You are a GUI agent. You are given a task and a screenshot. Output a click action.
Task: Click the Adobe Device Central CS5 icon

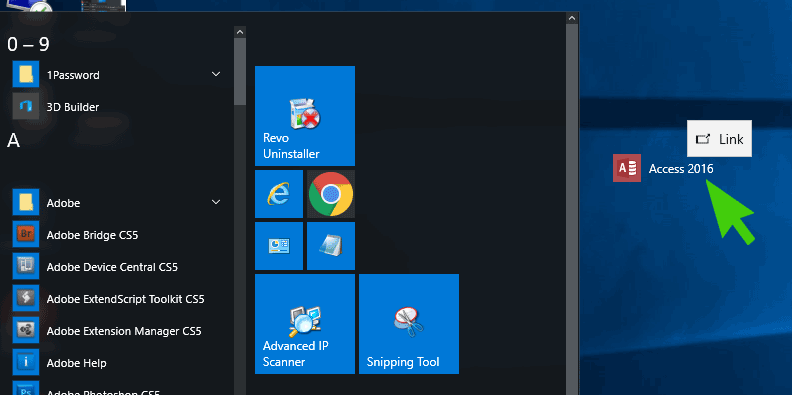(x=26, y=267)
